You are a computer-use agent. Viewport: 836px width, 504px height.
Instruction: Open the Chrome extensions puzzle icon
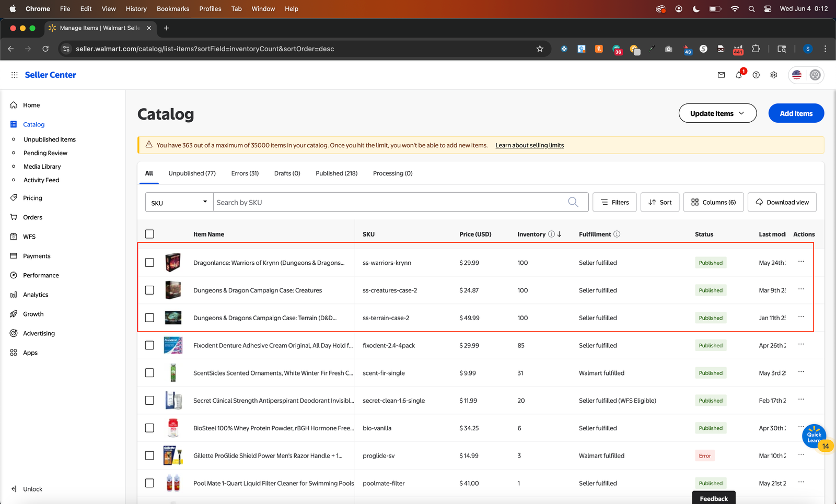pyautogui.click(x=756, y=49)
